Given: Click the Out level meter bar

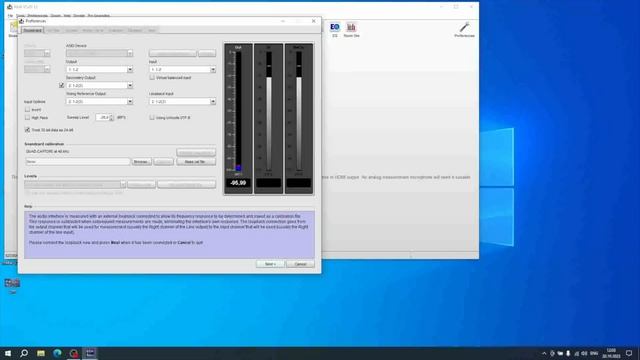Looking at the screenshot, I should [x=238, y=111].
